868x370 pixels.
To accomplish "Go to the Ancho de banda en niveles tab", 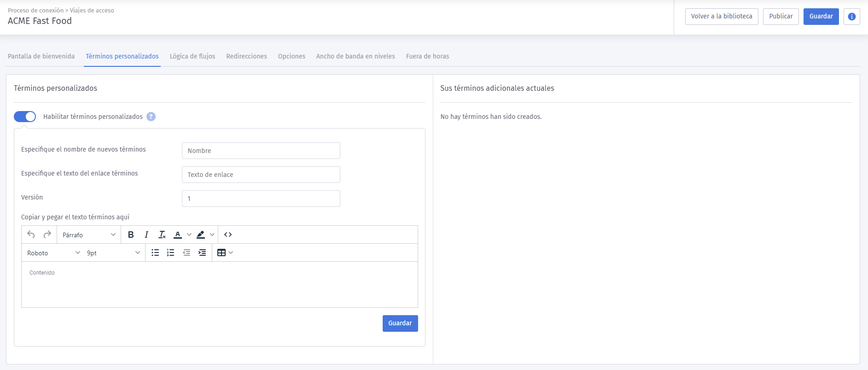I will point(355,56).
